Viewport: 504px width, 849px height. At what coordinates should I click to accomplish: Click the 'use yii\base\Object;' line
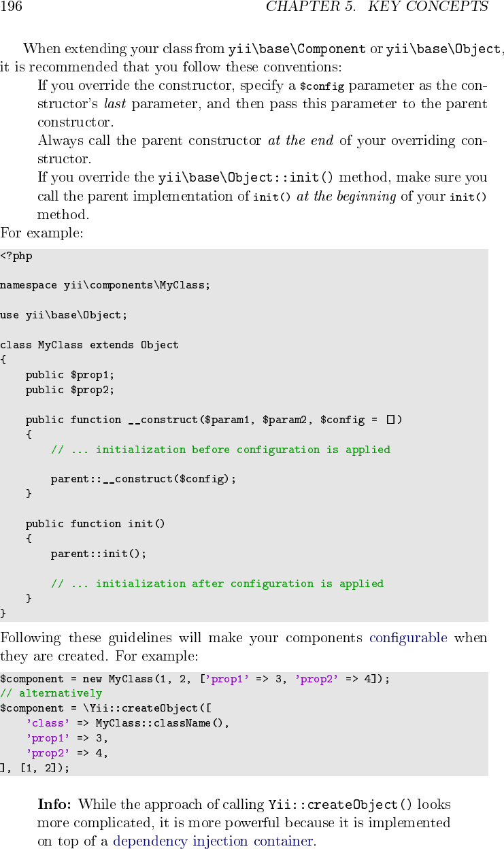tap(64, 315)
